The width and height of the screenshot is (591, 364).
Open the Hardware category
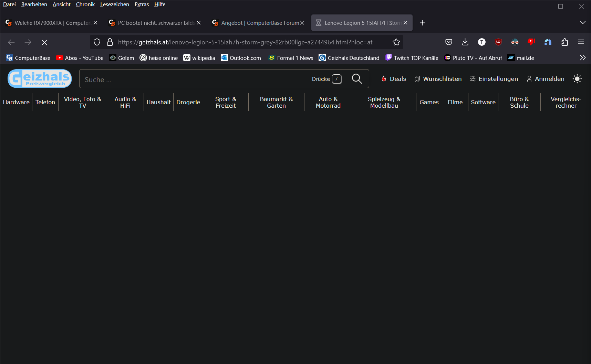pyautogui.click(x=16, y=102)
